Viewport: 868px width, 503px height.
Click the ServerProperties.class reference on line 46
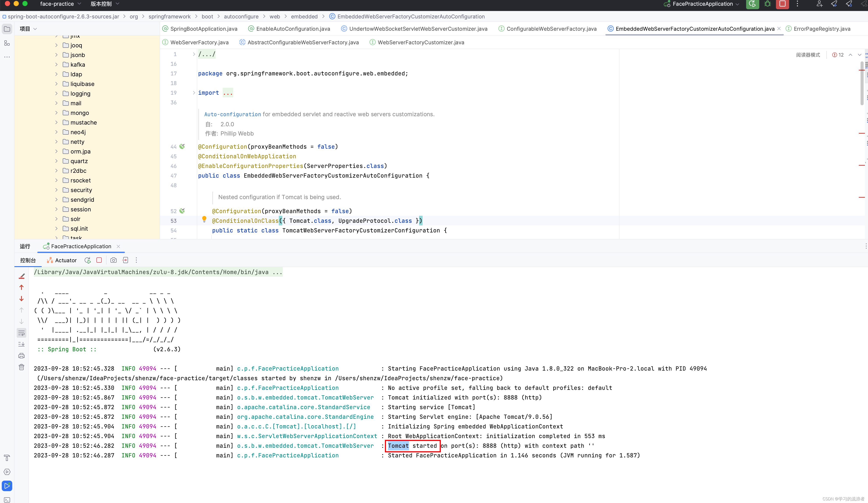(345, 166)
